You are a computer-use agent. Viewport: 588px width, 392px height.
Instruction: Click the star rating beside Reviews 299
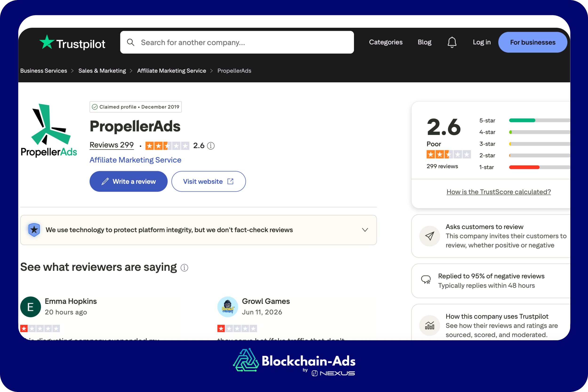pyautogui.click(x=167, y=146)
